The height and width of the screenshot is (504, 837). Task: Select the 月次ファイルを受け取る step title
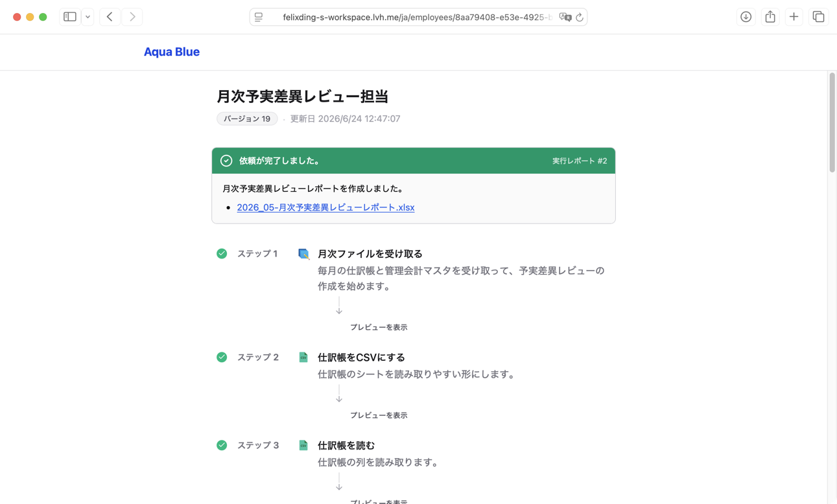(370, 254)
